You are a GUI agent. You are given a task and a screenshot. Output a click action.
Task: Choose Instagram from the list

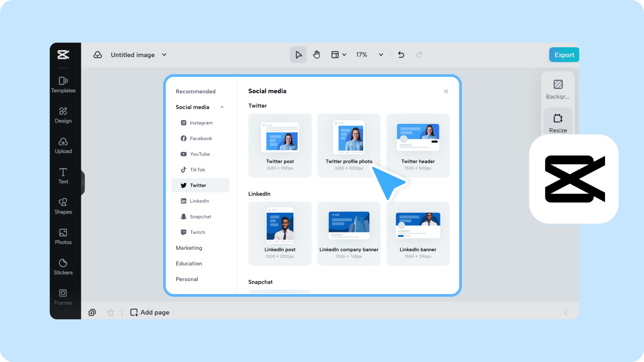(x=201, y=123)
